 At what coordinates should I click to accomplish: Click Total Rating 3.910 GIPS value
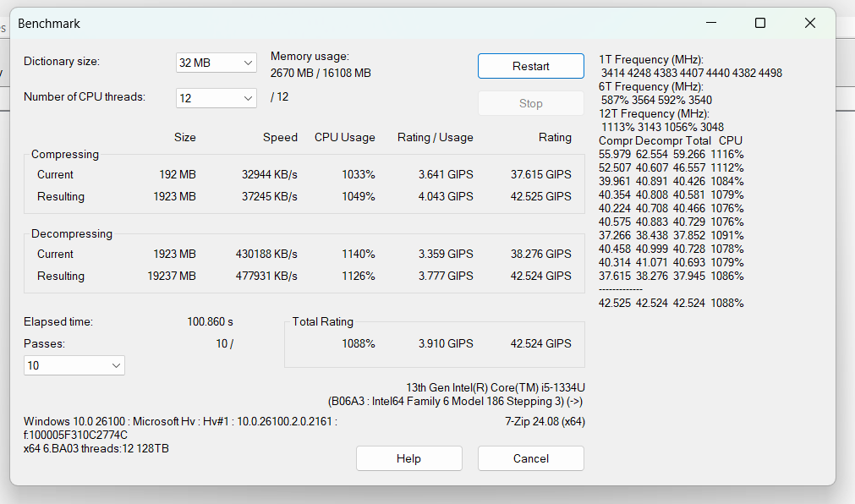446,343
